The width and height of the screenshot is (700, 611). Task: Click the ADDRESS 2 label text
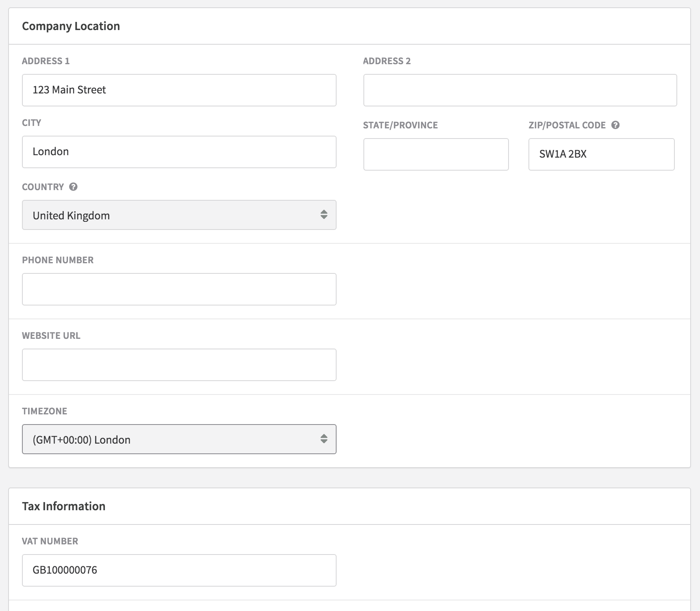pos(387,61)
